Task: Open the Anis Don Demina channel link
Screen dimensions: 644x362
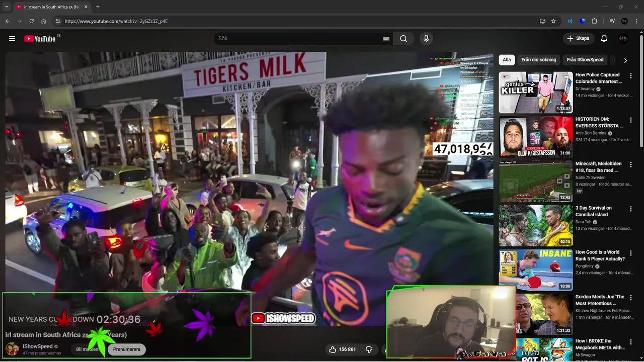Action: click(x=591, y=133)
